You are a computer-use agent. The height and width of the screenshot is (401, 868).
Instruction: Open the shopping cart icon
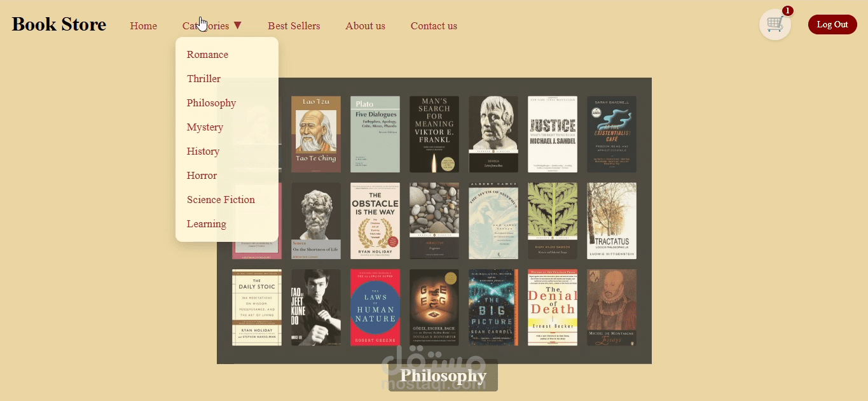pyautogui.click(x=775, y=25)
